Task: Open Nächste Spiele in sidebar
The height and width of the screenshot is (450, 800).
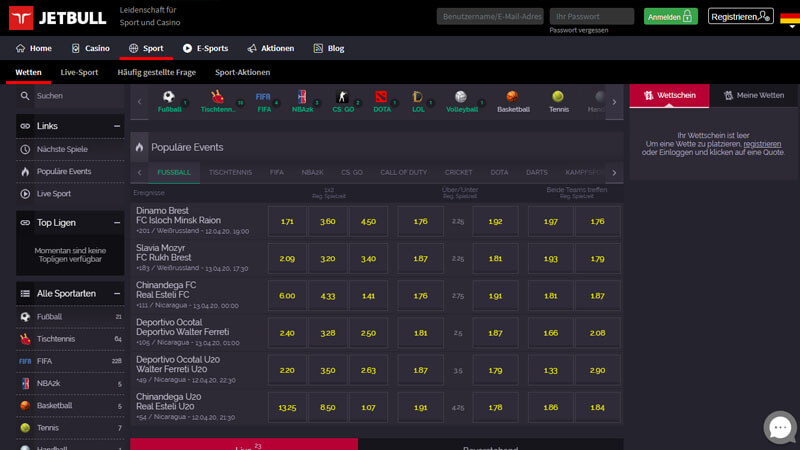Action: [x=70, y=149]
